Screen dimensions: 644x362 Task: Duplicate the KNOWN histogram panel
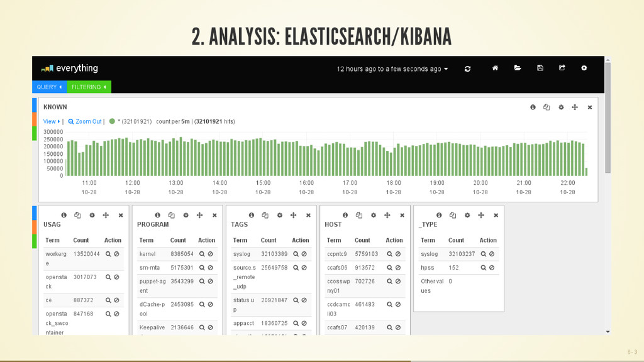547,107
